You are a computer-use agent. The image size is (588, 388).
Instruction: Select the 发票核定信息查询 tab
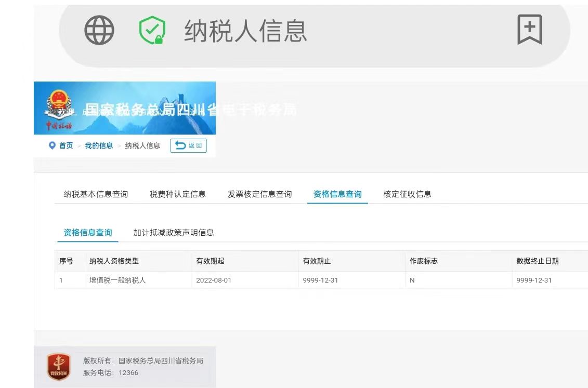(x=259, y=194)
